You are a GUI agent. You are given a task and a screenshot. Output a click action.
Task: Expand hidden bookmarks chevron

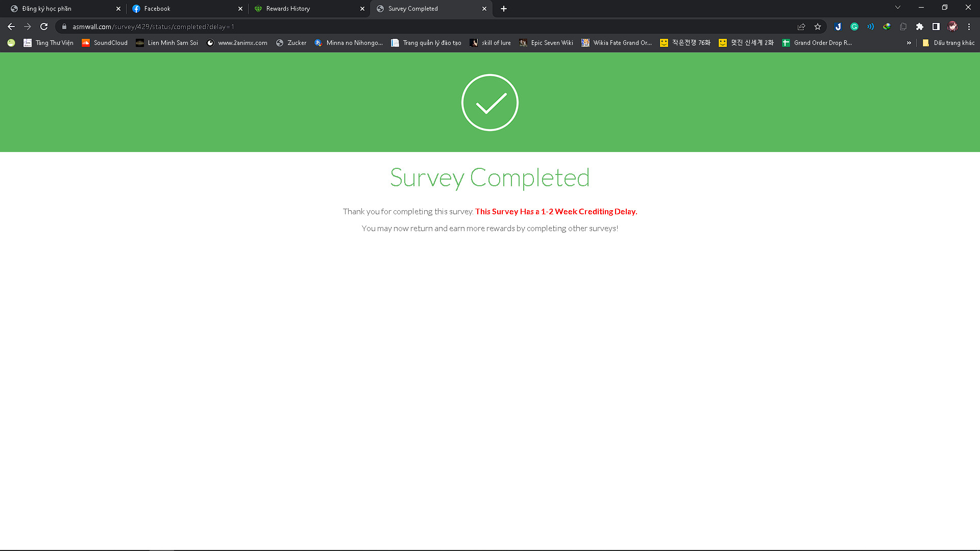909,43
